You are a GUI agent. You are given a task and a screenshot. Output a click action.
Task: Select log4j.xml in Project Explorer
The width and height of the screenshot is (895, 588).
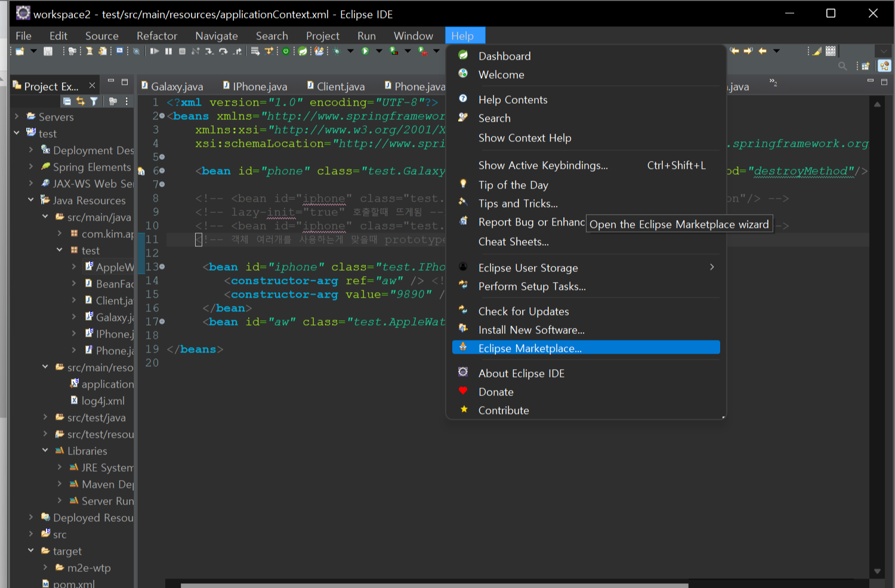tap(98, 401)
